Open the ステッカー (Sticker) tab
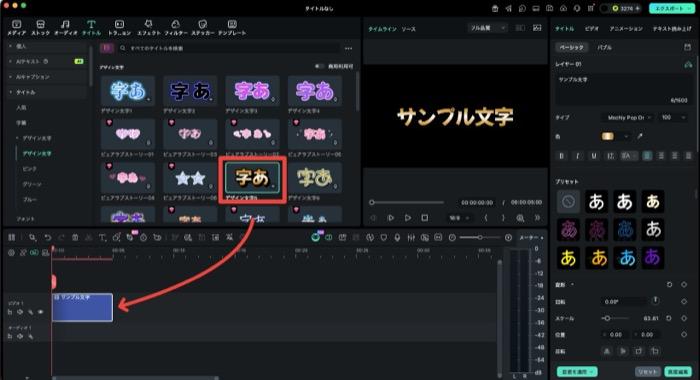Viewport: 700px width, 380px height. coord(203,28)
